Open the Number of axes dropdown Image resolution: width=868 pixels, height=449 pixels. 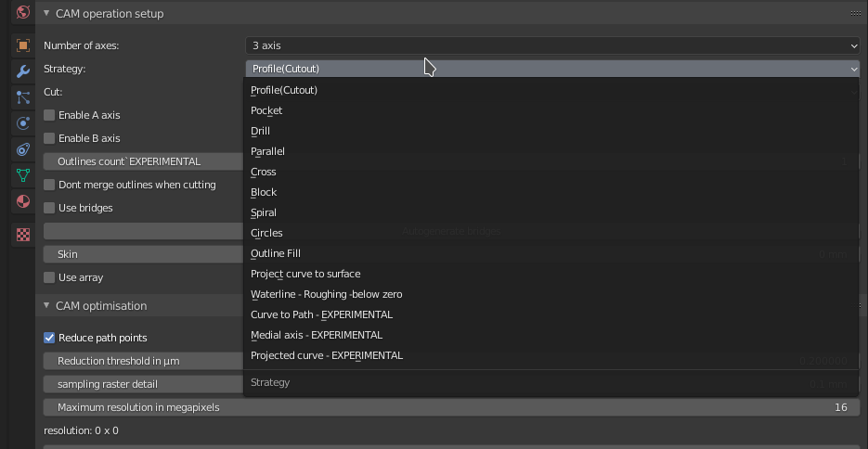pyautogui.click(x=552, y=45)
